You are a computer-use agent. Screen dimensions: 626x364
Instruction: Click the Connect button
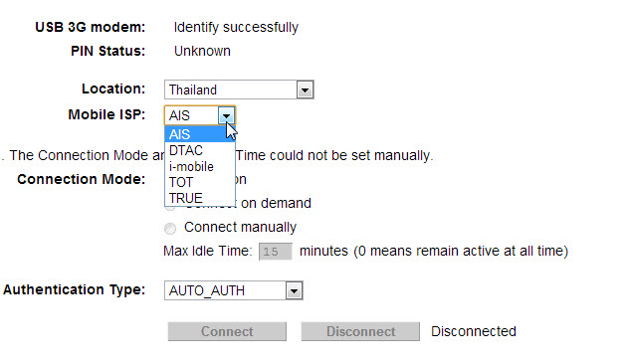tap(227, 331)
